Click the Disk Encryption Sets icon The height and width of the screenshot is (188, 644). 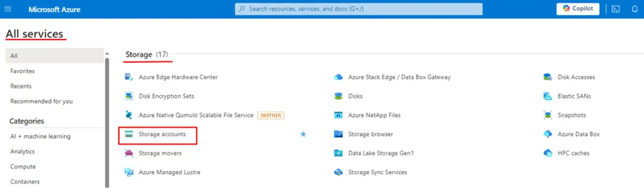129,96
